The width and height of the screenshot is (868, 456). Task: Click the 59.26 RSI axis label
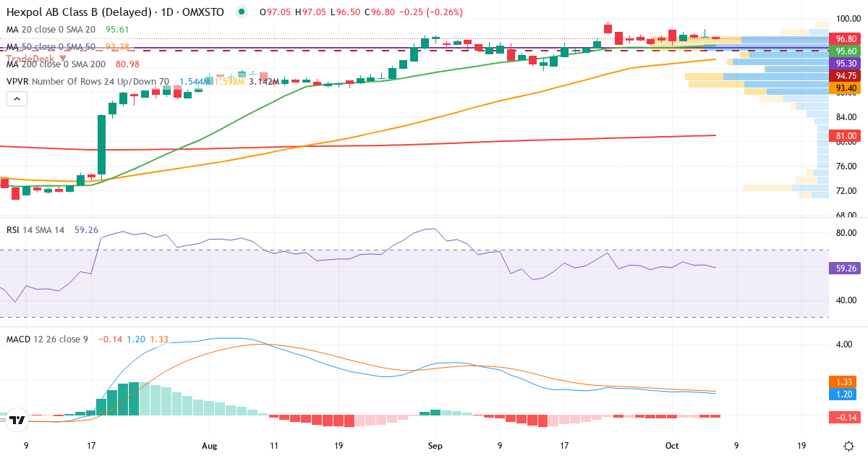pos(846,268)
